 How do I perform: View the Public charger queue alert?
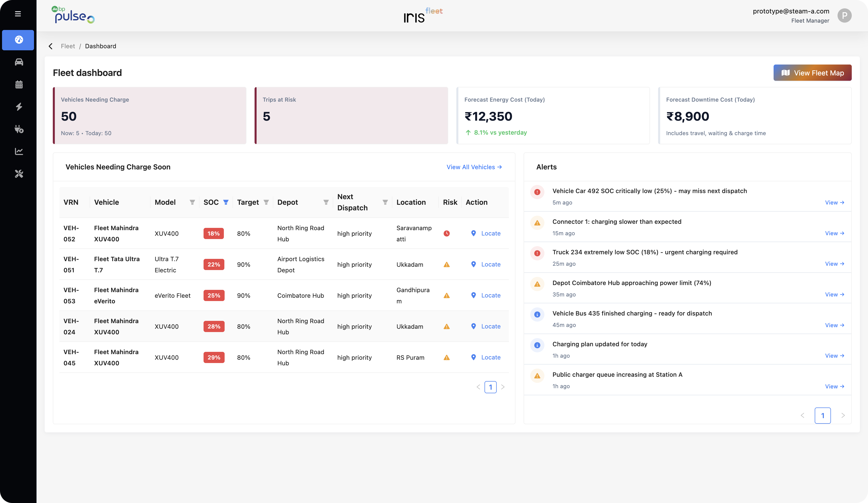click(834, 386)
